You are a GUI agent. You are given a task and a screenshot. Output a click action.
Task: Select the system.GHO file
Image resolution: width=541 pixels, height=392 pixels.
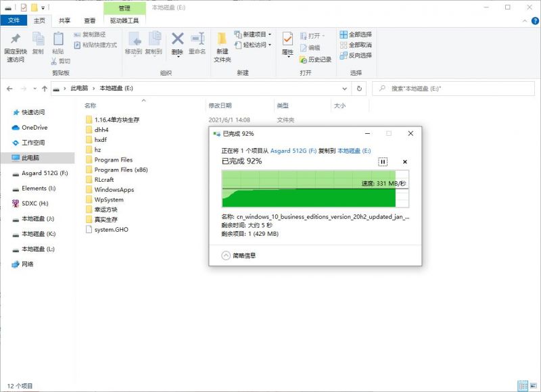click(x=107, y=229)
